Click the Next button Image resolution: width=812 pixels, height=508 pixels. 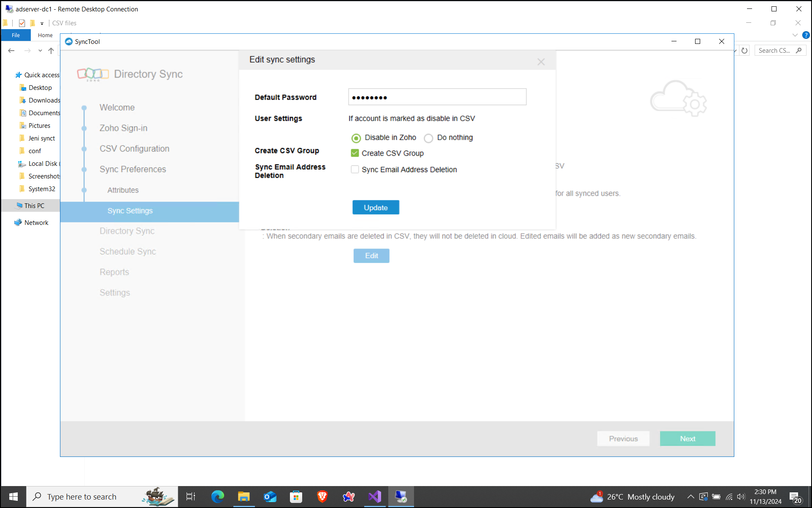click(x=687, y=439)
